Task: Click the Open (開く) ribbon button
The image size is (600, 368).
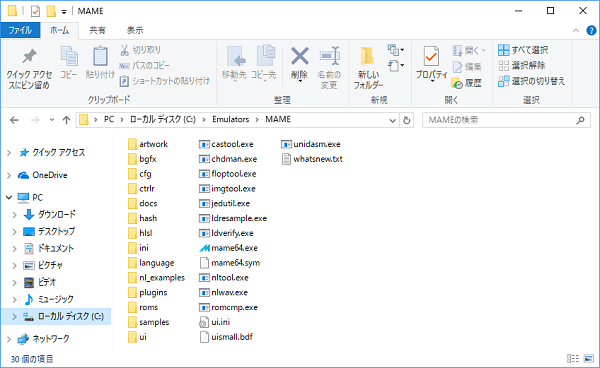Action: pos(469,50)
